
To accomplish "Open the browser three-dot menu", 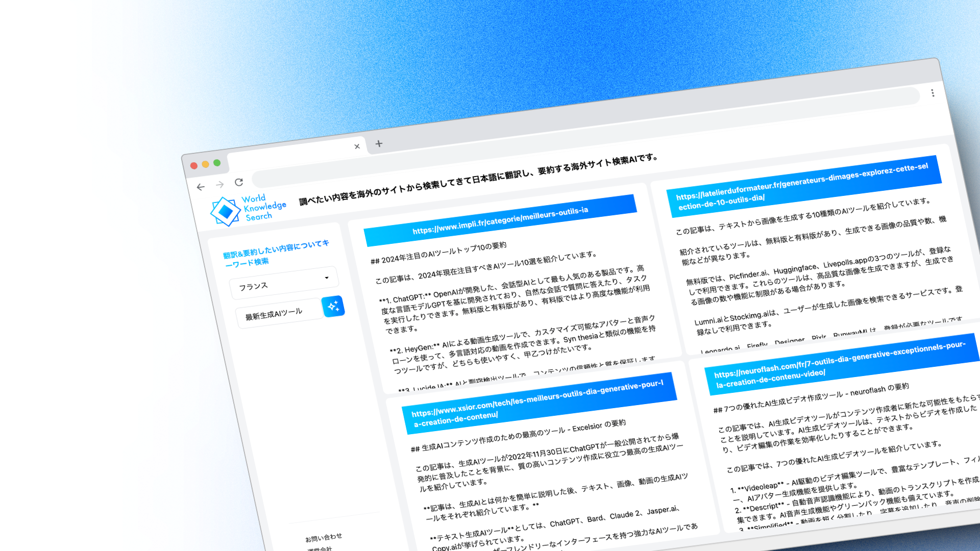I will point(932,93).
